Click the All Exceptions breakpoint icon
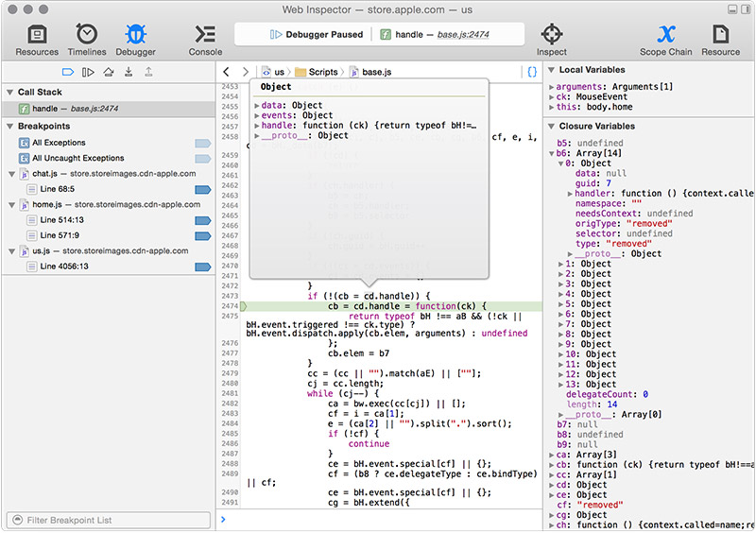The width and height of the screenshot is (756, 533). tap(25, 143)
